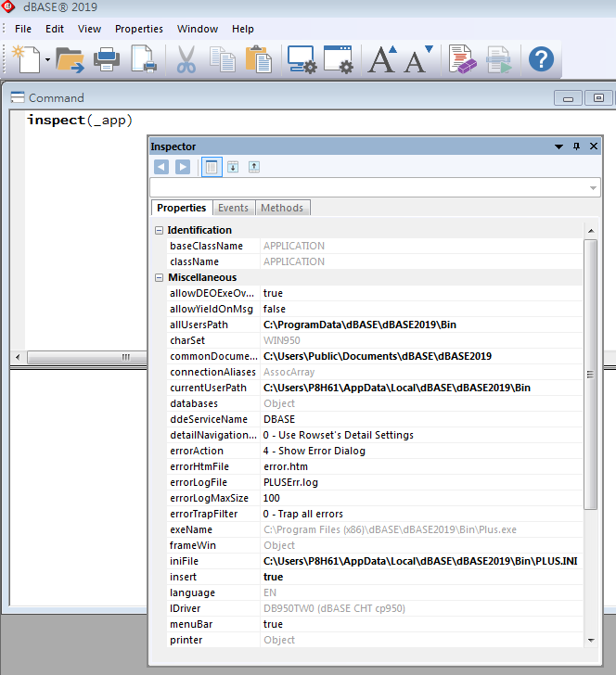Open Inspector window options dropdown arrow
Viewport: 616px width, 675px height.
pos(558,146)
